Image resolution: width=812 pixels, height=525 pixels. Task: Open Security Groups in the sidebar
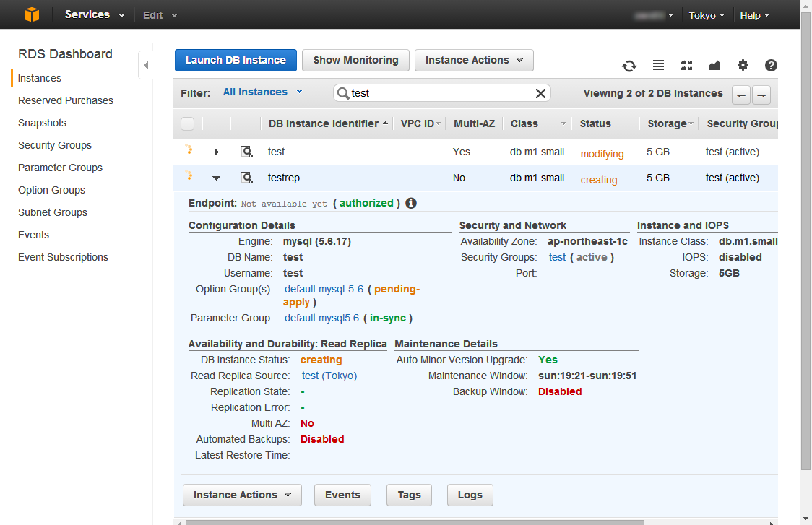(x=54, y=145)
